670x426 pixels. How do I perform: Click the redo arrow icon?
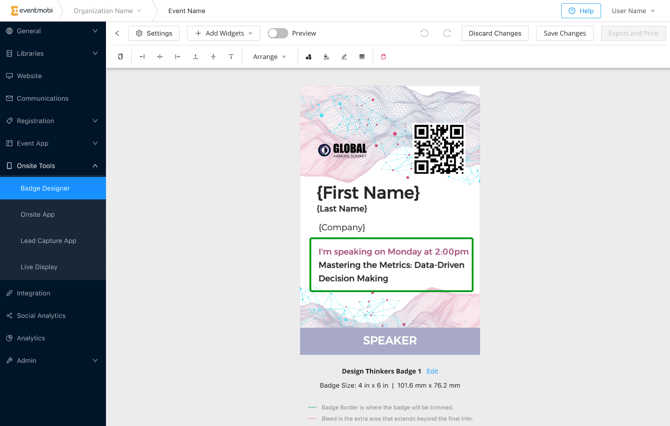coord(447,33)
